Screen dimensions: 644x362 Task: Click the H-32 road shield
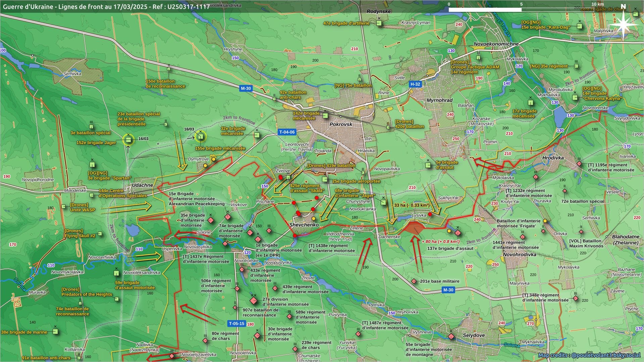coord(415,84)
